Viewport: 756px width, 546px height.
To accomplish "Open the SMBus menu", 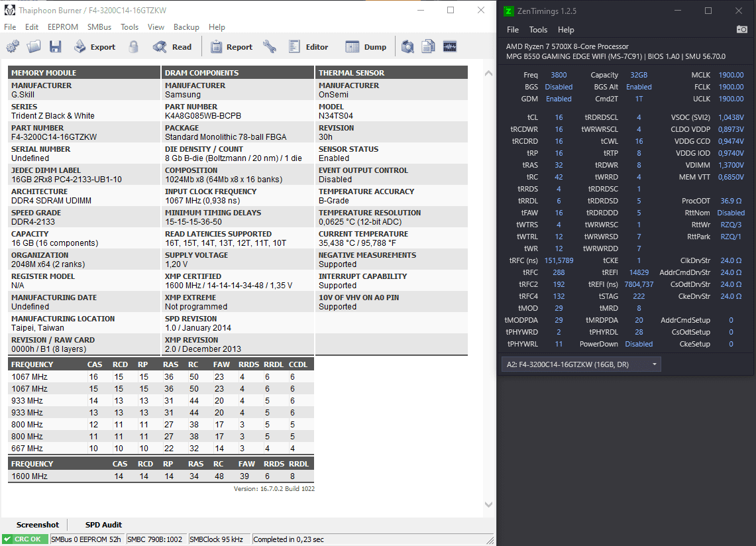I will 99,27.
